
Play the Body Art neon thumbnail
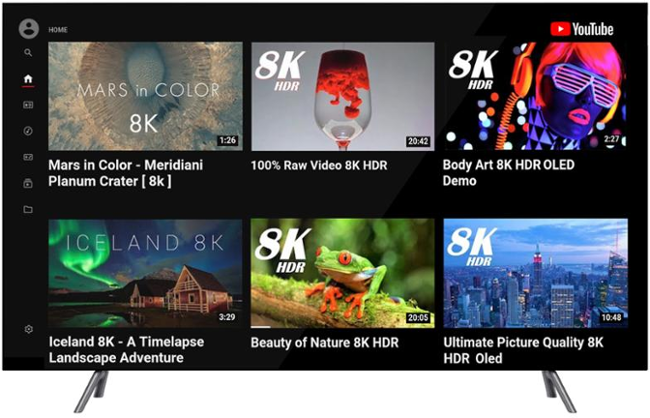click(535, 96)
